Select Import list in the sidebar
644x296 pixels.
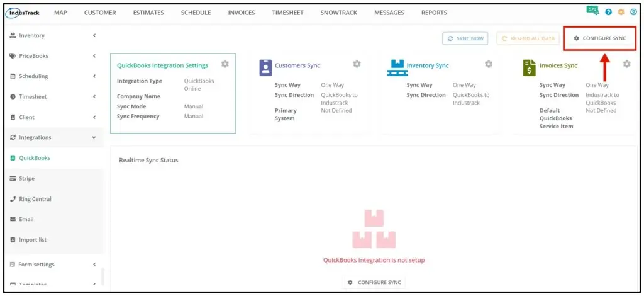tap(33, 240)
